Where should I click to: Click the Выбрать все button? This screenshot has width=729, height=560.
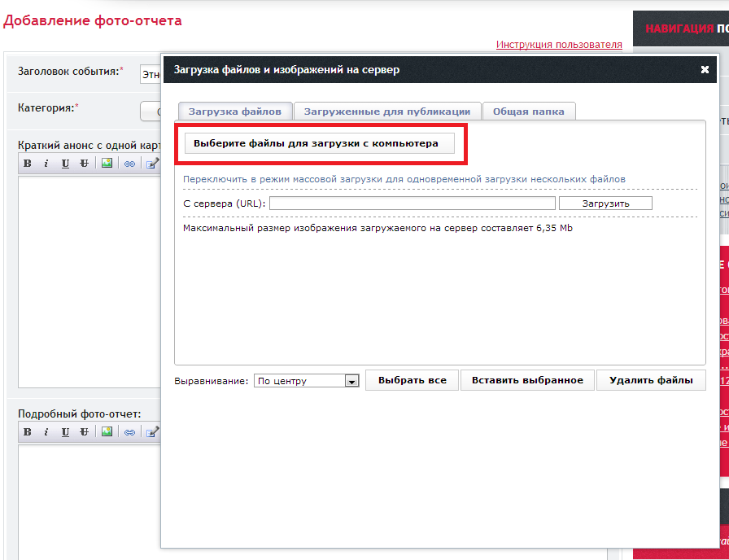413,380
